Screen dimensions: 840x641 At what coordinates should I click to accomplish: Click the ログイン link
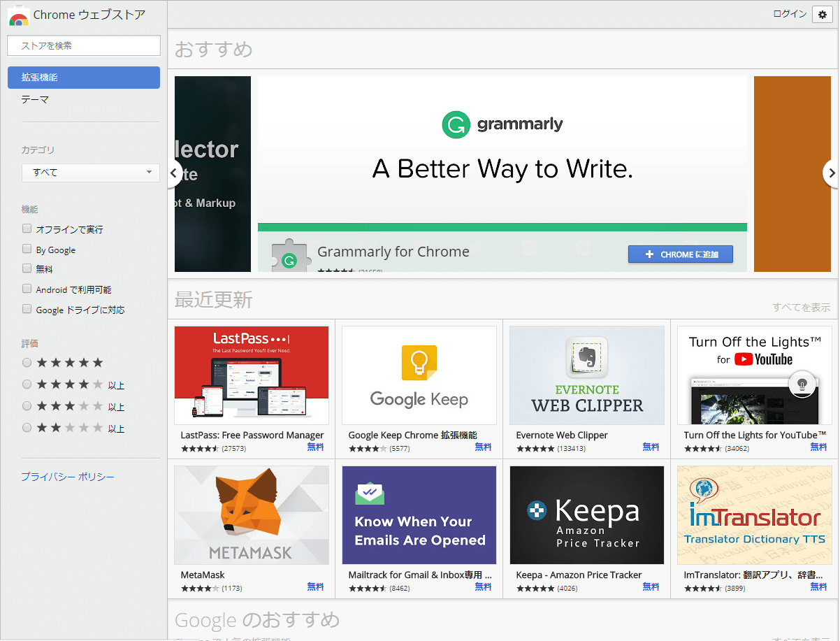pos(790,15)
